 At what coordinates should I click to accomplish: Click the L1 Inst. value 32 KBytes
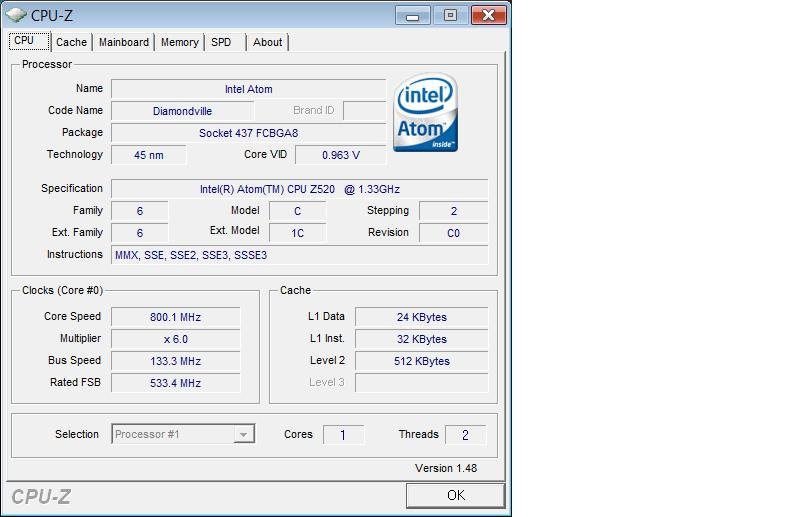(x=421, y=339)
